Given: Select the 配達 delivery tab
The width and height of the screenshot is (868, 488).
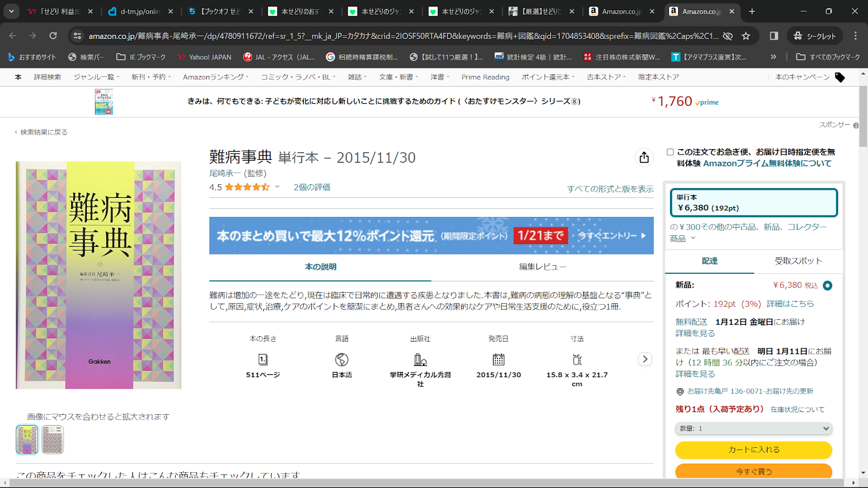Looking at the screenshot, I should click(710, 261).
